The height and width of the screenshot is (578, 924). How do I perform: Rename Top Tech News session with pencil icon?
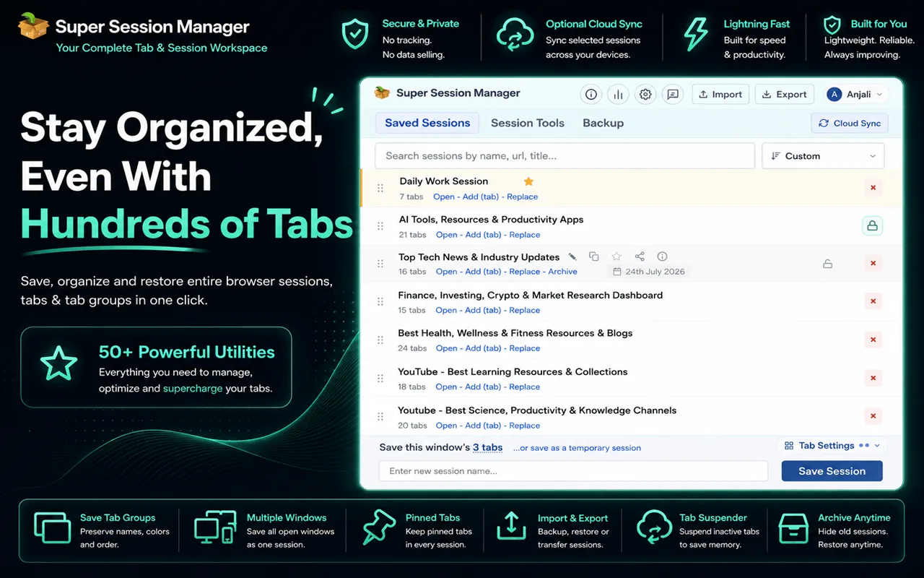tap(572, 256)
